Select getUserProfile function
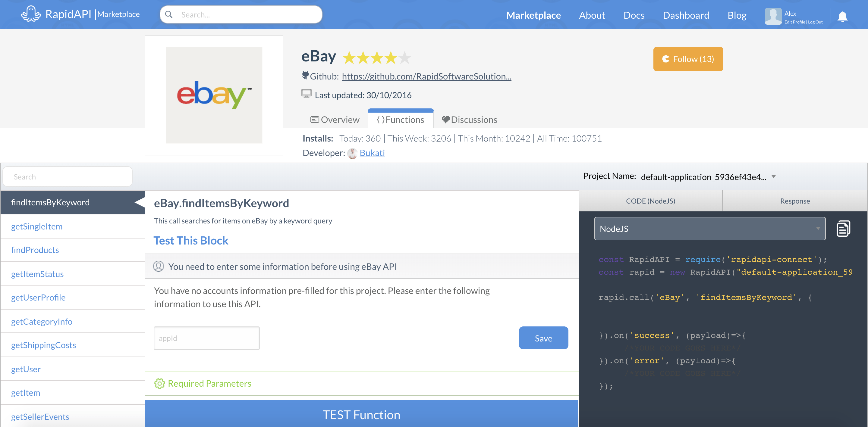868x427 pixels. click(x=72, y=297)
